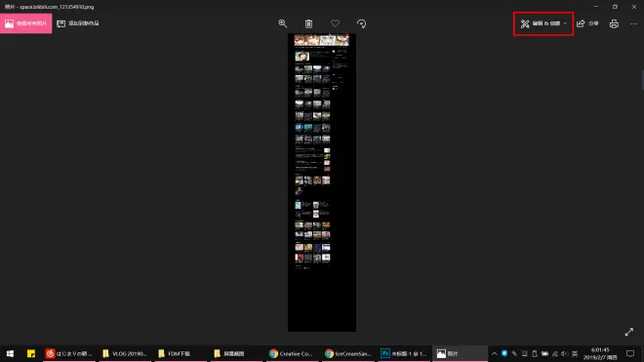Mark photo as favorite with heart icon
Image resolution: width=644 pixels, height=362 pixels.
[335, 23]
